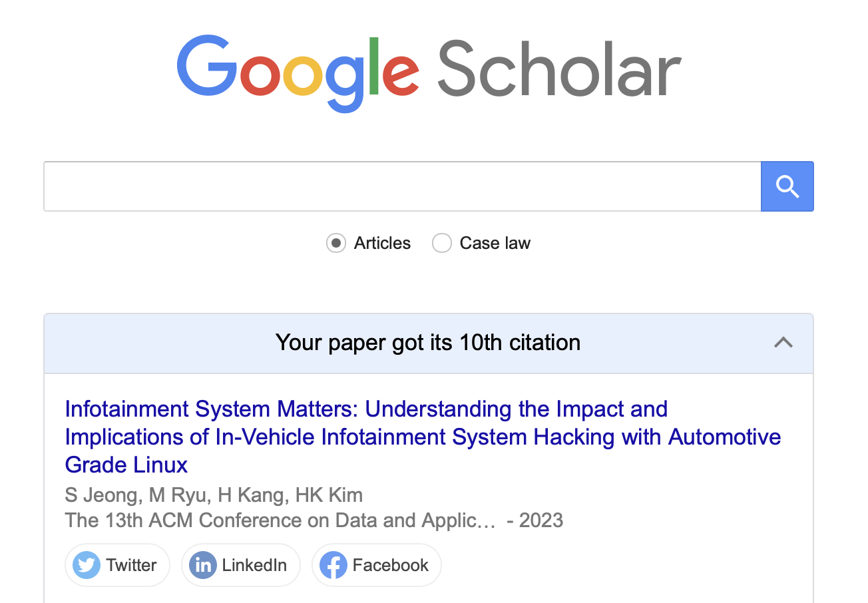Open the 'Infotainment System Matters' paper link

pyautogui.click(x=423, y=437)
